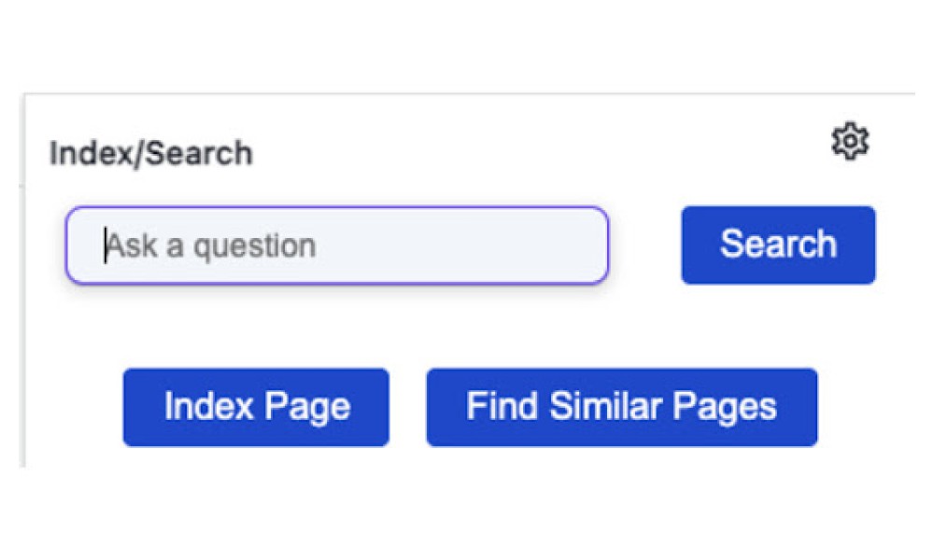Click the 'Ask a question' placeholder text
Image resolution: width=934 pixels, height=560 pixels.
210,245
